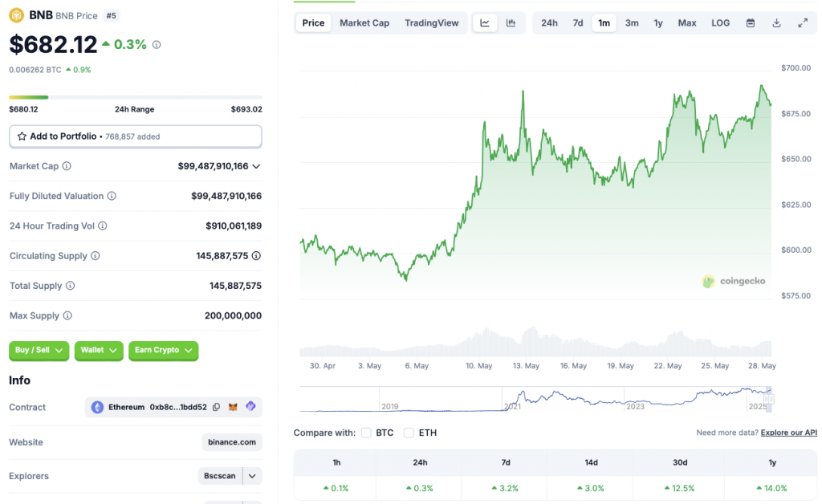Screen dimensions: 822x504
Task: Click the historical mini chart navigator
Action: coord(535,399)
